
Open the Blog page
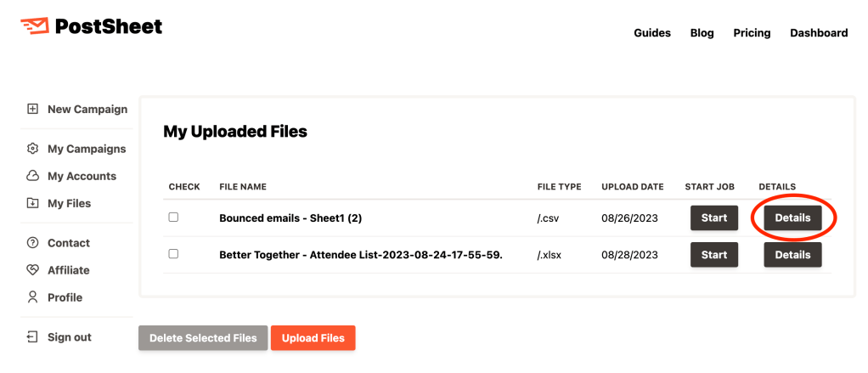702,33
